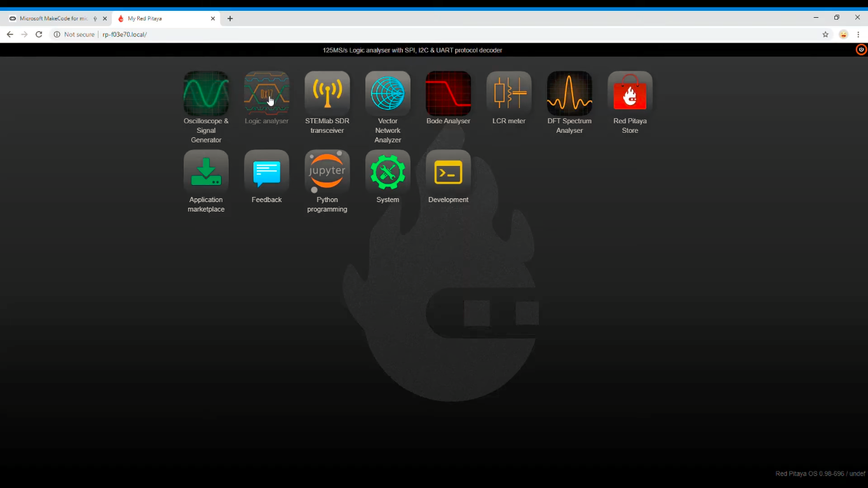Open the Oscilloscope & Signal Generator app
This screenshot has height=488, width=868.
[206, 93]
